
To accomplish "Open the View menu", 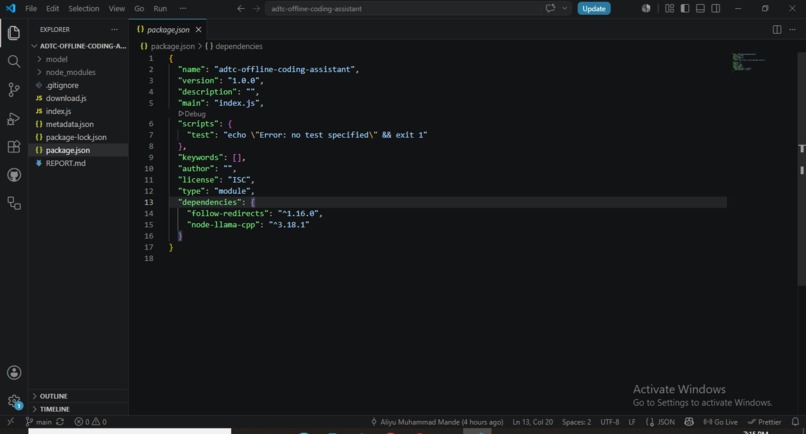I will tap(117, 9).
